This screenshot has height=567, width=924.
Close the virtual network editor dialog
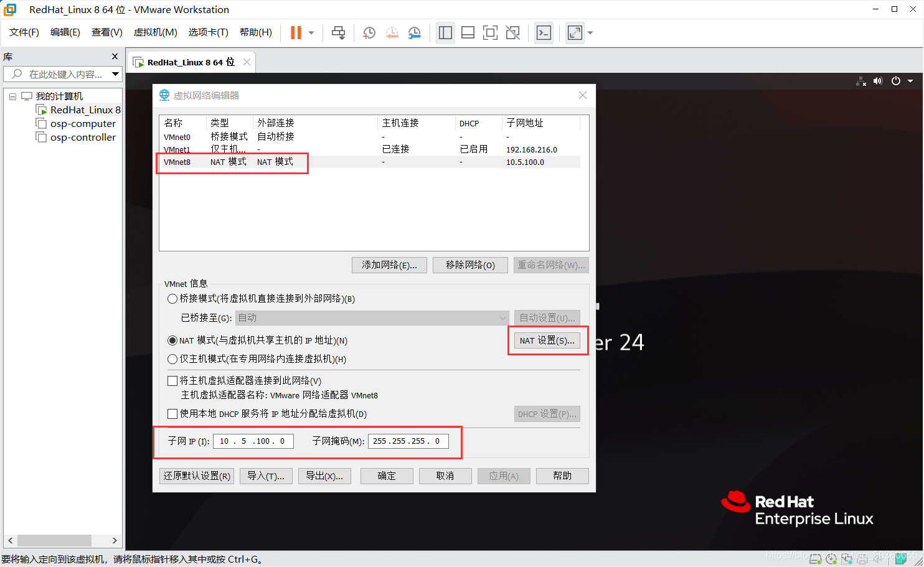[x=583, y=95]
